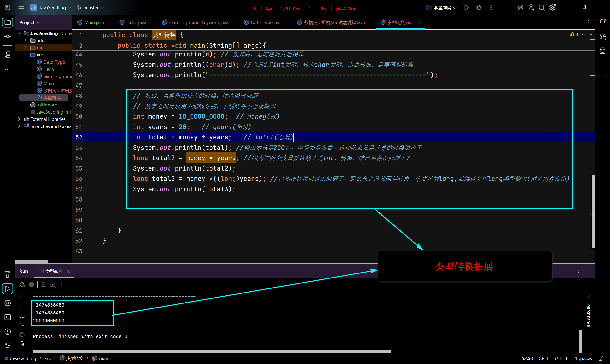
Task: Open Code With Me add-user icon
Action: [531, 8]
